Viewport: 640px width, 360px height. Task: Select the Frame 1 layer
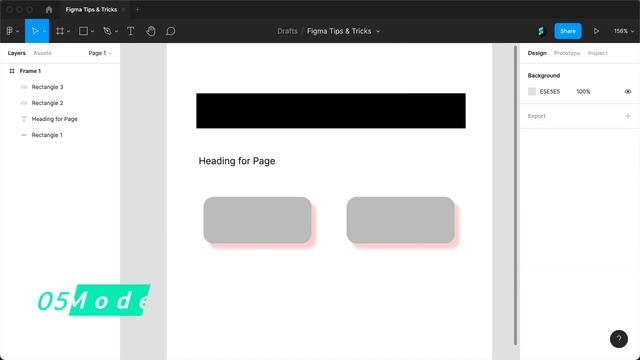point(30,71)
